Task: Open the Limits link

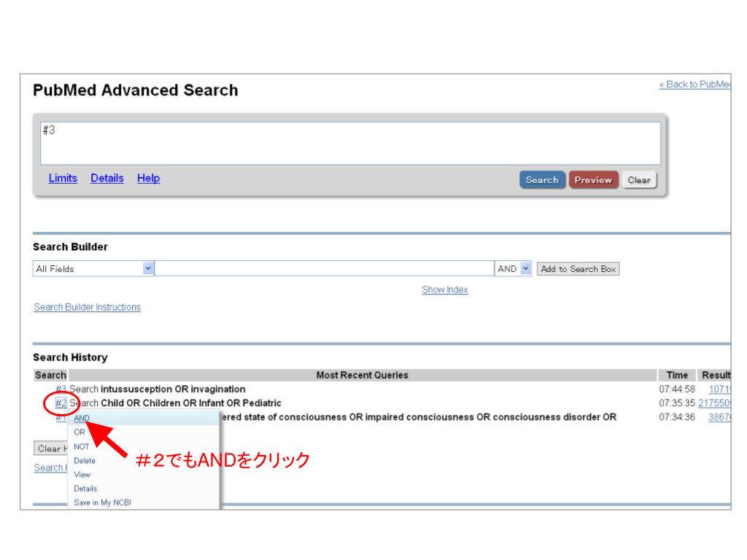Action: pyautogui.click(x=63, y=178)
